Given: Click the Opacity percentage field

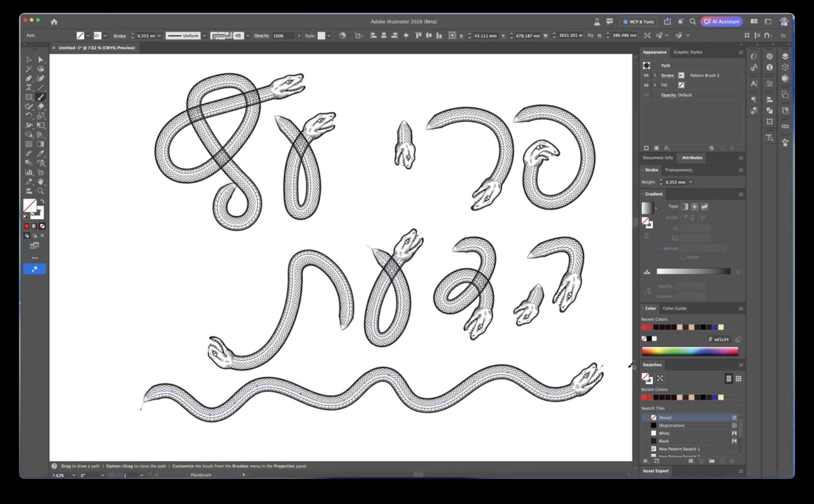Looking at the screenshot, I should (283, 36).
